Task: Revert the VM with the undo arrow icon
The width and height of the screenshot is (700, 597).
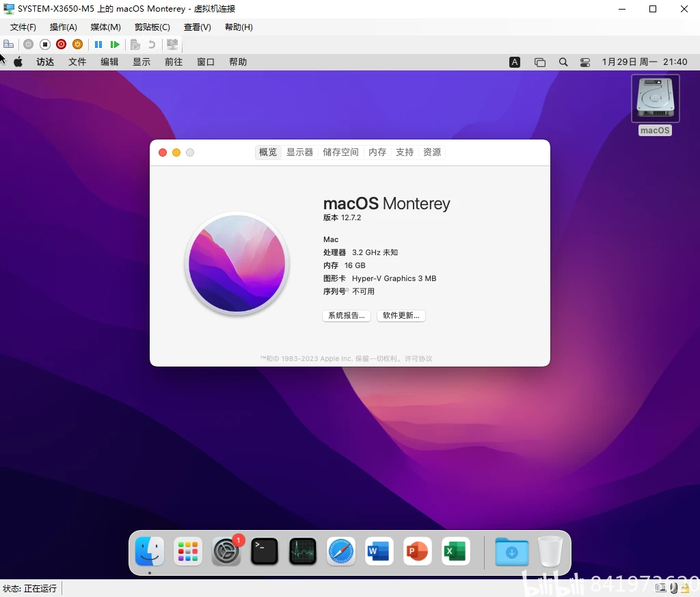Action: click(x=152, y=44)
